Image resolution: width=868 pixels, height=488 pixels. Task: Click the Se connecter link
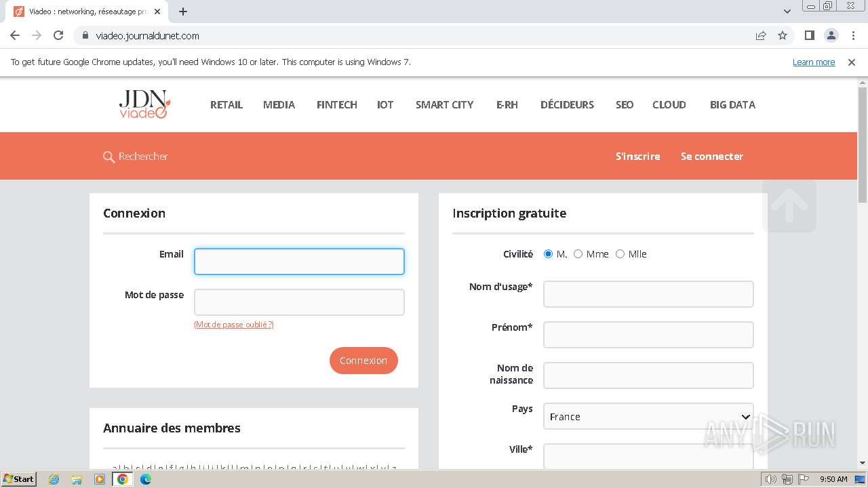(712, 156)
